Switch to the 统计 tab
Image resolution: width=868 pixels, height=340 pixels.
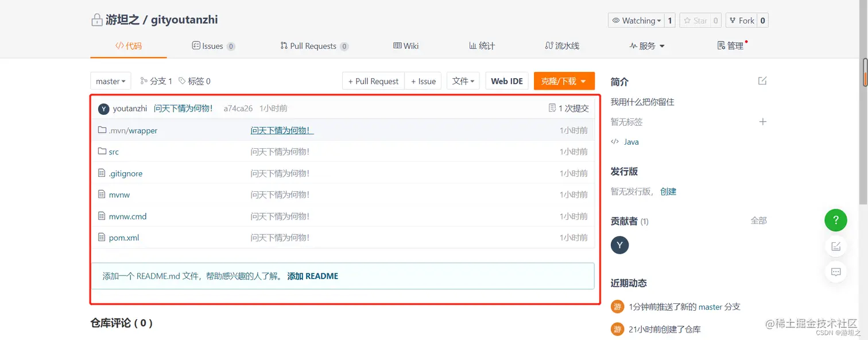482,46
